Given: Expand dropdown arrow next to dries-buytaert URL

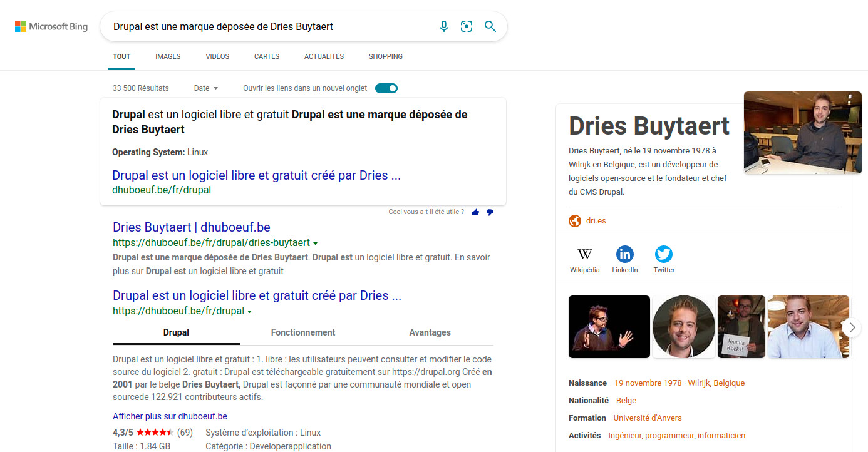Looking at the screenshot, I should point(315,243).
